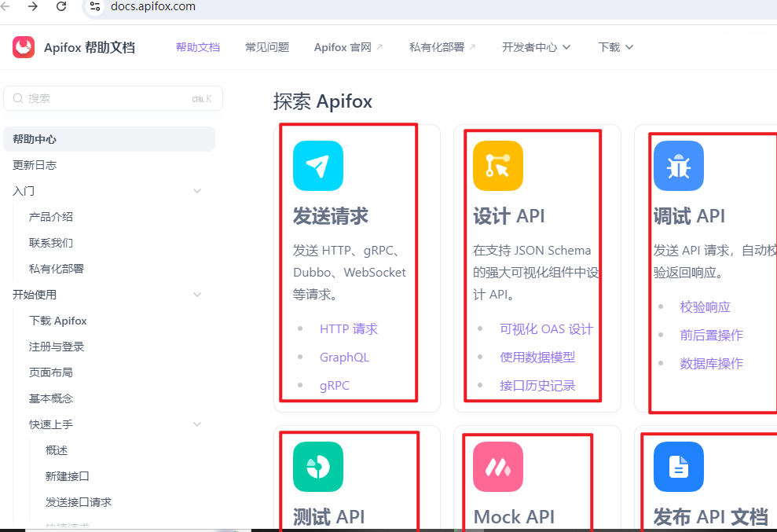Viewport: 777px width, 532px height.
Task: Click the 发送请求 card heading
Action: tap(331, 216)
